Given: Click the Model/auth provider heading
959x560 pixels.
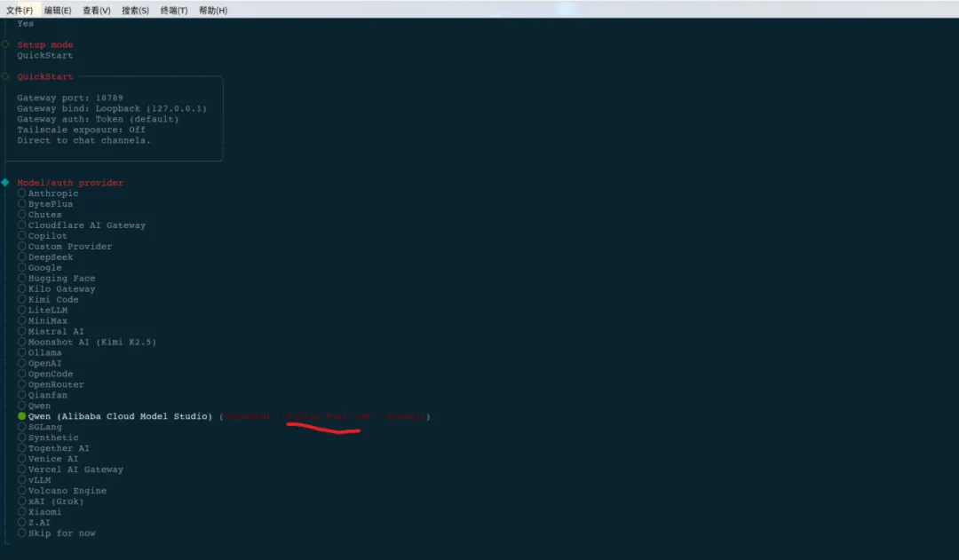Looking at the screenshot, I should pyautogui.click(x=70, y=183).
